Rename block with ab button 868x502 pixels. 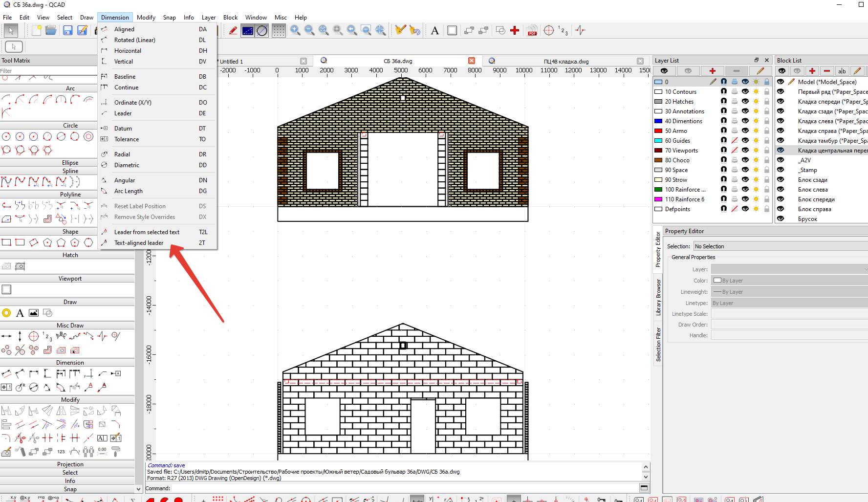pos(842,71)
